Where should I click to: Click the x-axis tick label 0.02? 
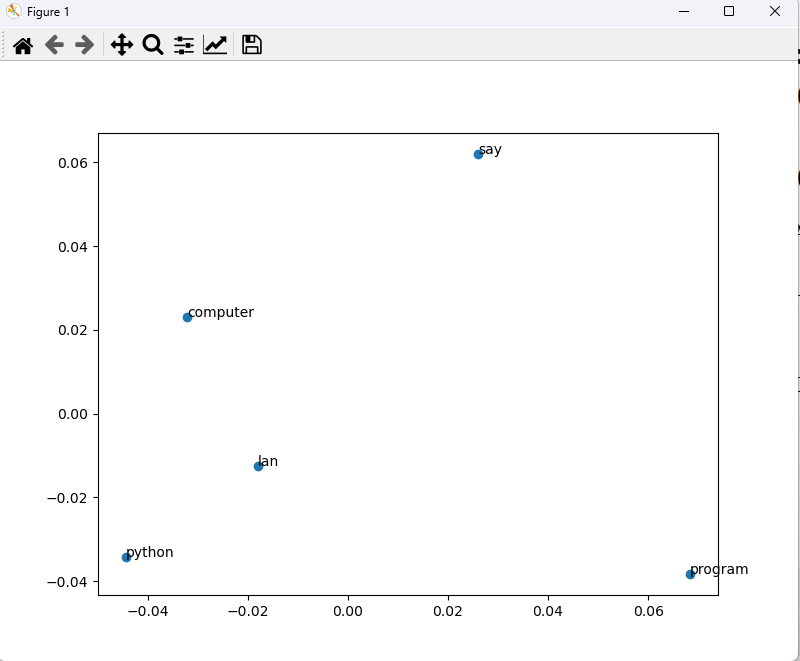[448, 611]
